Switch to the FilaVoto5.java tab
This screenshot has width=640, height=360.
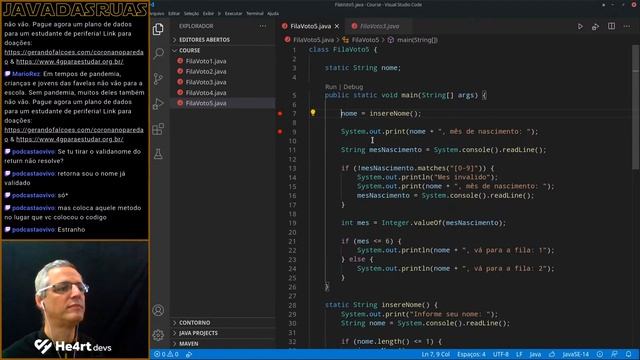[x=311, y=26]
